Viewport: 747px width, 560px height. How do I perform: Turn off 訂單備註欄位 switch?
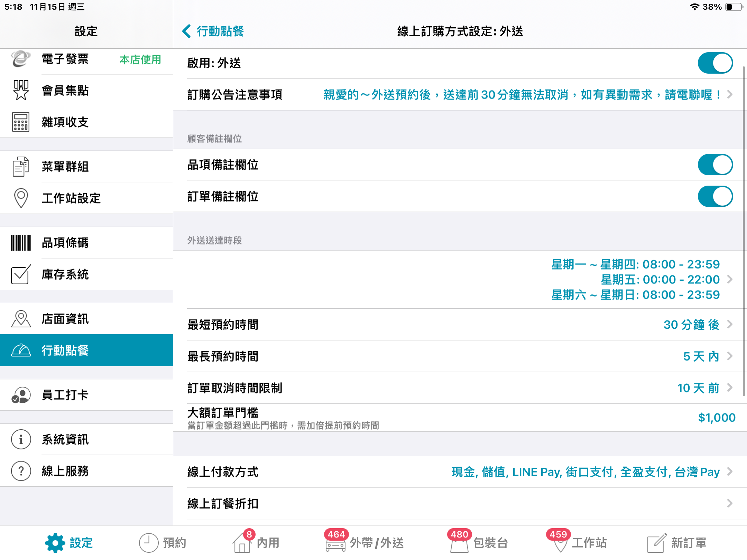tap(715, 196)
